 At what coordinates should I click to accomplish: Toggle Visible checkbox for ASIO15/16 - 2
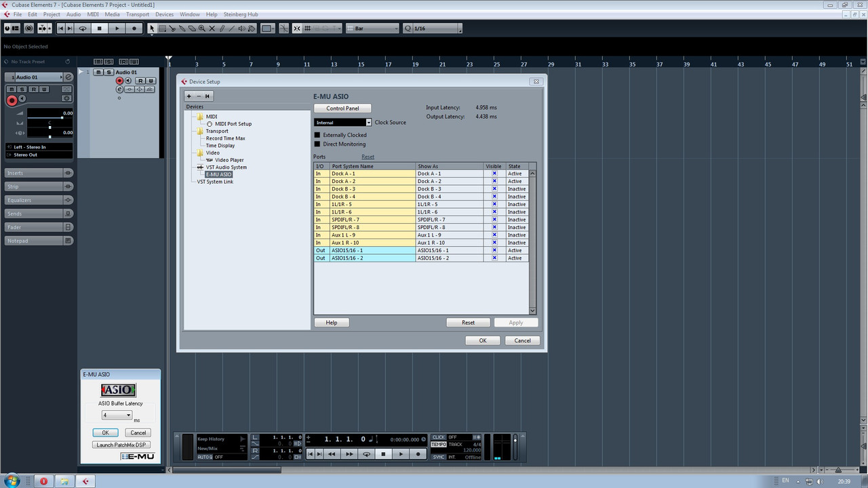[494, 258]
